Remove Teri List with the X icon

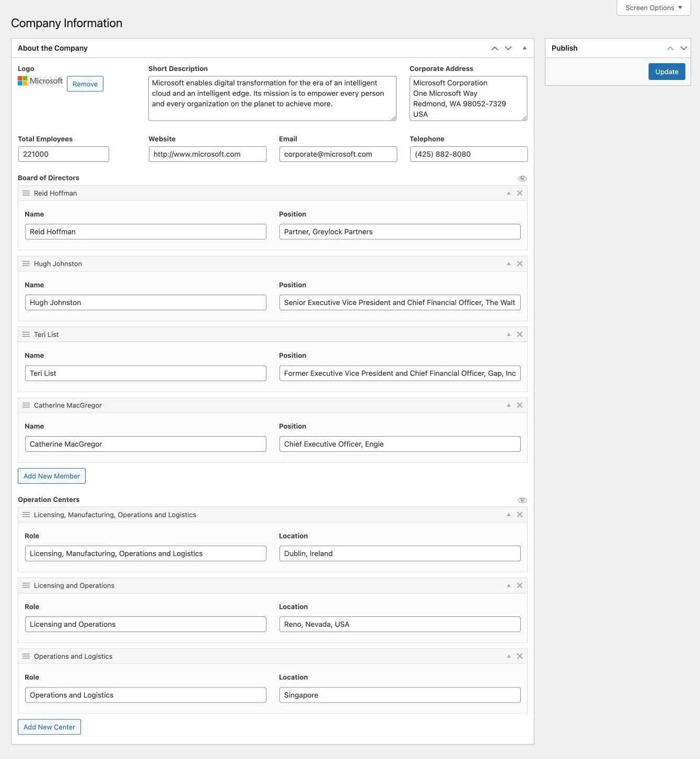(x=520, y=334)
